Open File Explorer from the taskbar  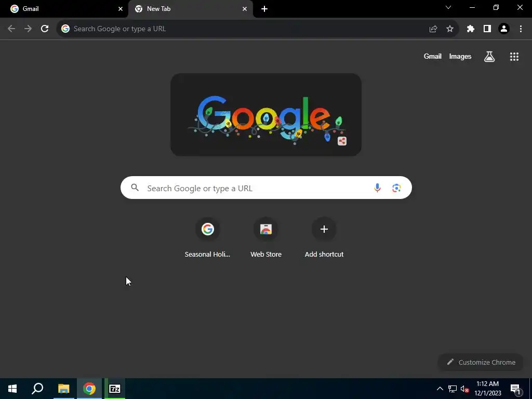[63, 389]
